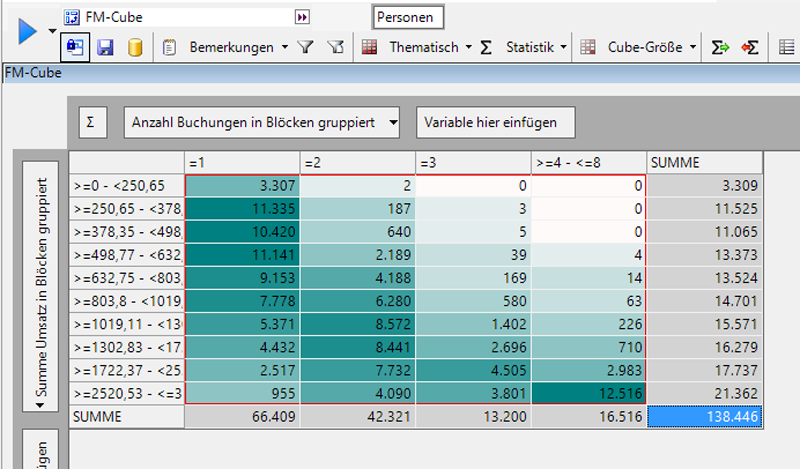Click the red arrow sigma icon
The width and height of the screenshot is (800, 469).
point(749,47)
